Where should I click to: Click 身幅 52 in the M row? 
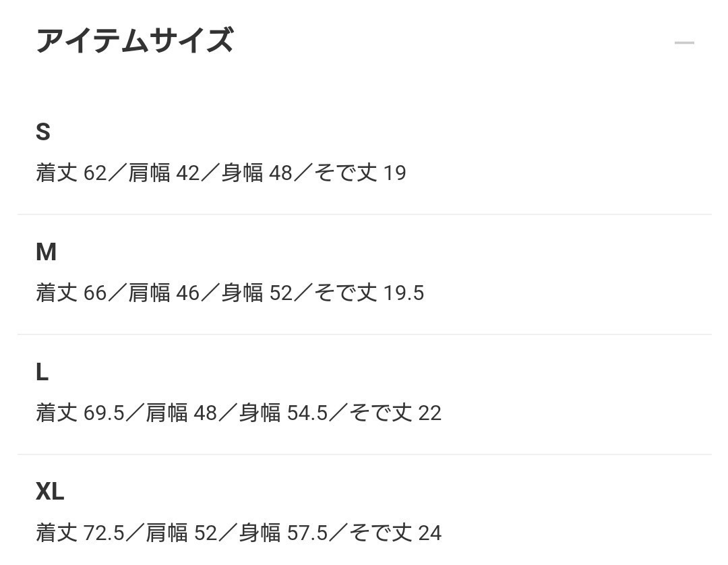pos(257,293)
